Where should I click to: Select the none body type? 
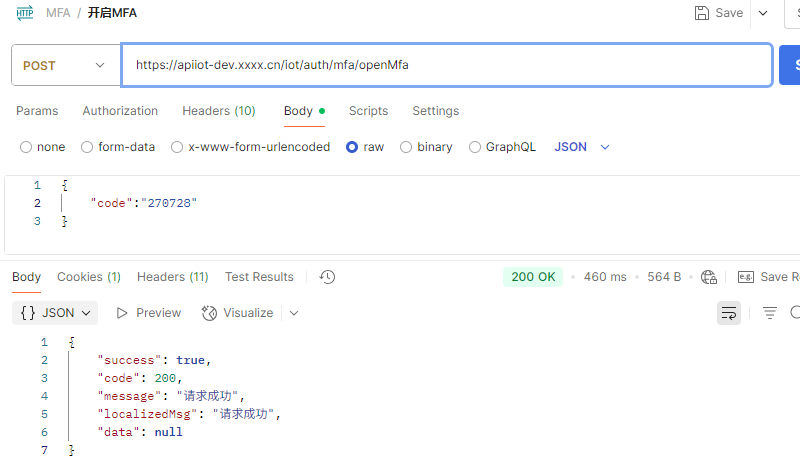(x=26, y=147)
